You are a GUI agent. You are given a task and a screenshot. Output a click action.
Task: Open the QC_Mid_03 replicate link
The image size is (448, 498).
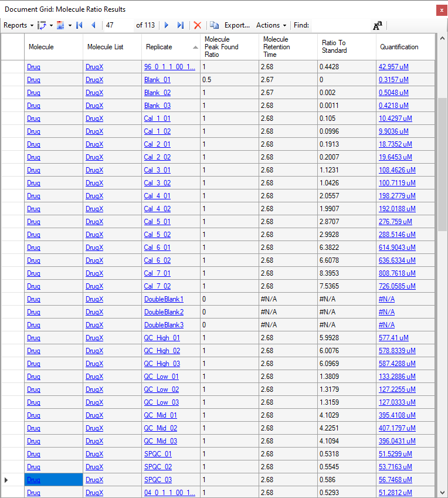point(161,441)
